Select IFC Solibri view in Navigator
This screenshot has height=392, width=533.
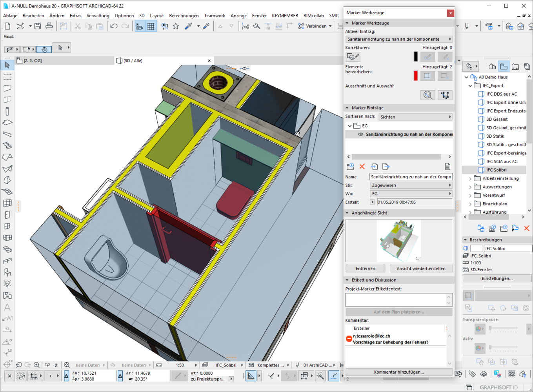click(497, 170)
